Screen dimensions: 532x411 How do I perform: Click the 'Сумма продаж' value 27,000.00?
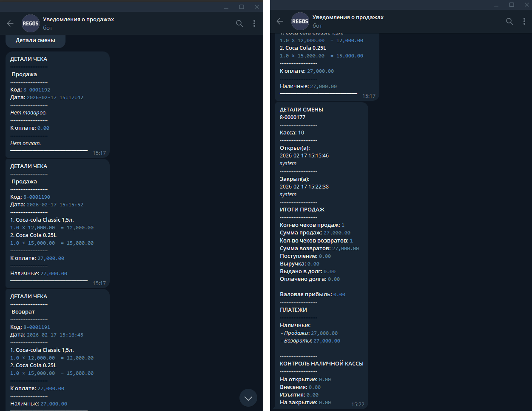point(337,233)
